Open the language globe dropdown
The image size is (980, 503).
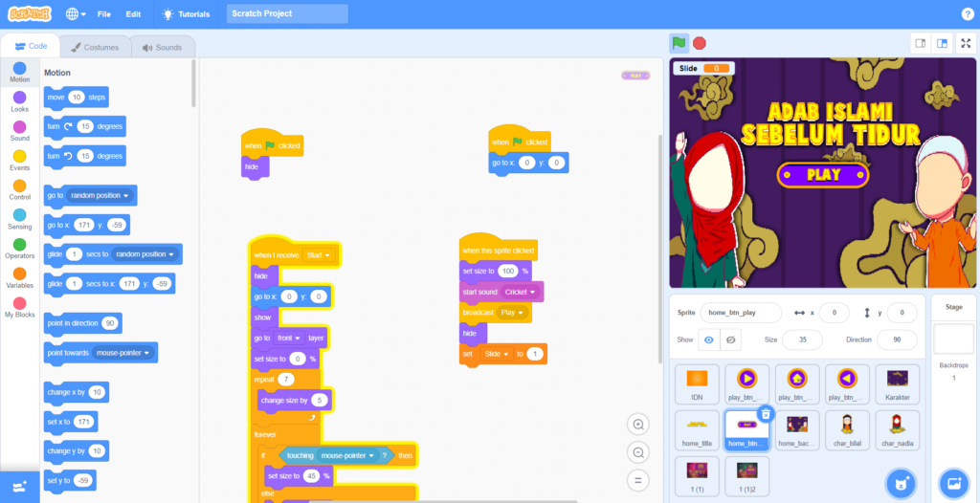76,14
